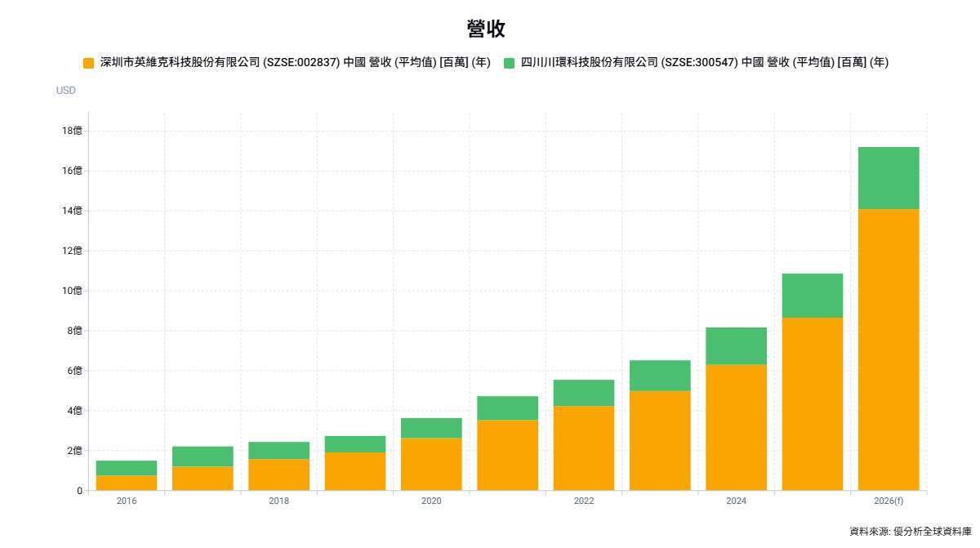Select the green bar segment for 2018

tap(278, 450)
